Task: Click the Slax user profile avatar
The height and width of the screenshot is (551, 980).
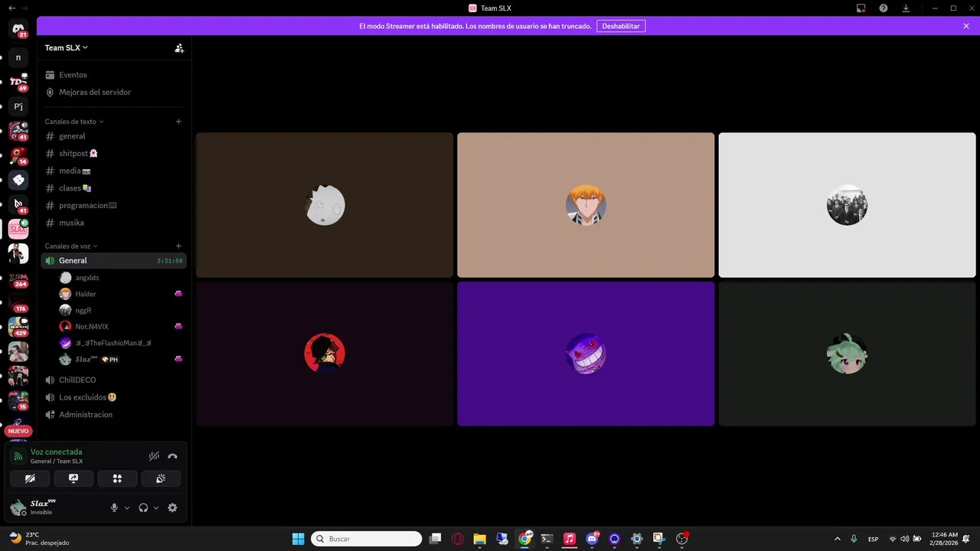Action: pos(18,507)
